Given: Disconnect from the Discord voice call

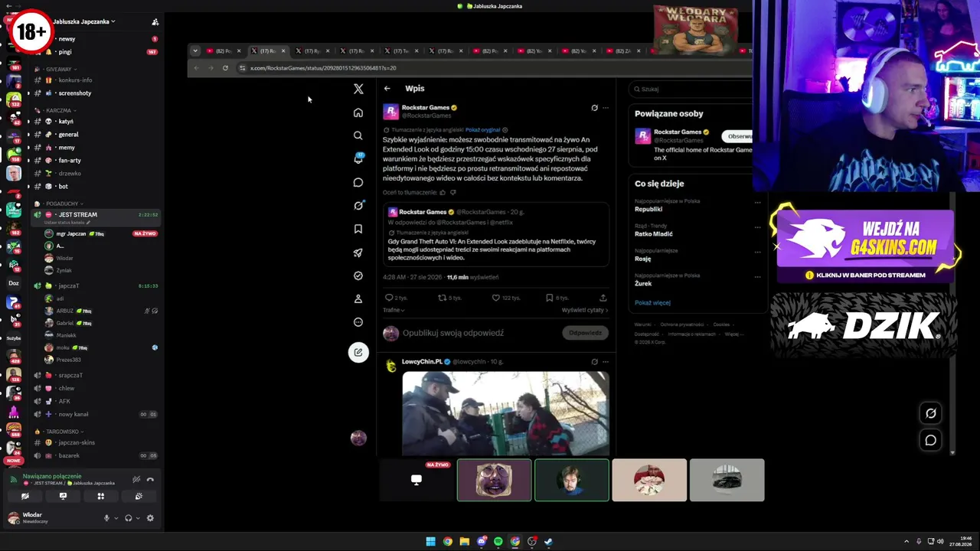Looking at the screenshot, I should point(150,480).
